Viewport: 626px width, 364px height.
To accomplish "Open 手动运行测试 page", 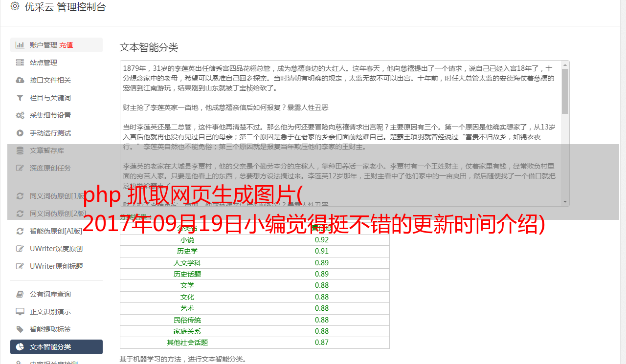I will 56,133.
